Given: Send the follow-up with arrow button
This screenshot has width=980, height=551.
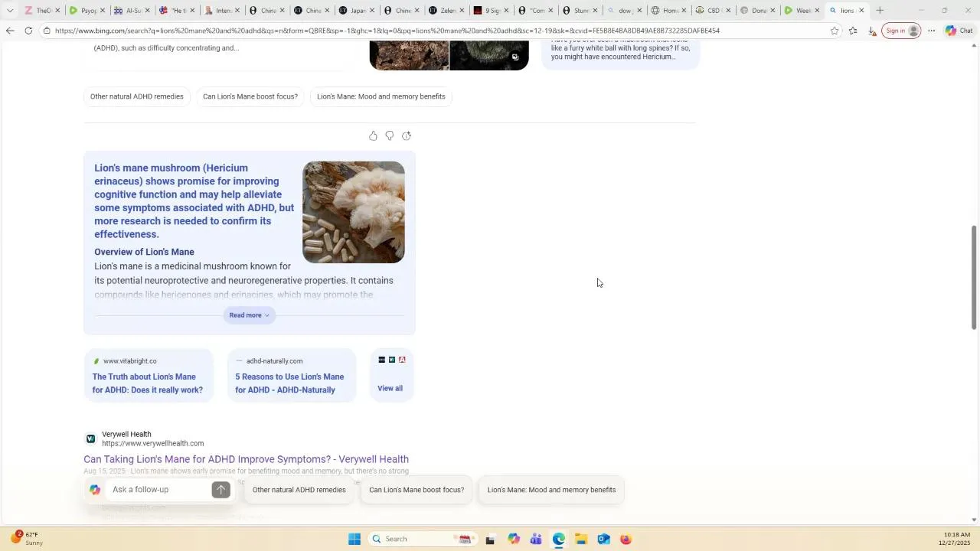Looking at the screenshot, I should (220, 490).
